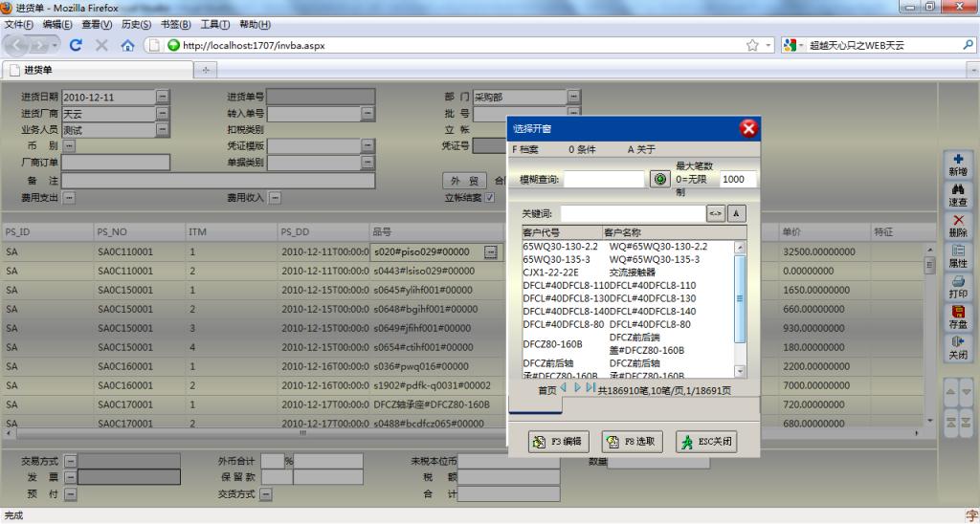Click the '<->' button beside 关键词
Viewport: 980px width, 524px height.
[715, 213]
